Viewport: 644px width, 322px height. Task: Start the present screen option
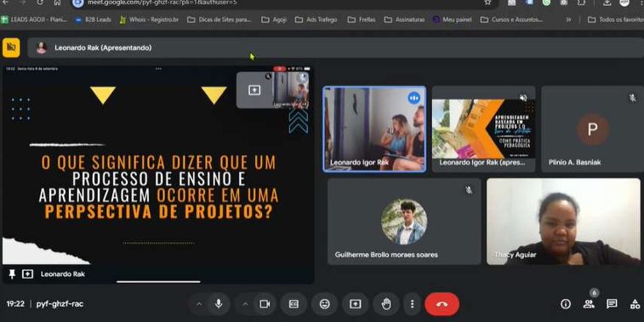[356, 304]
